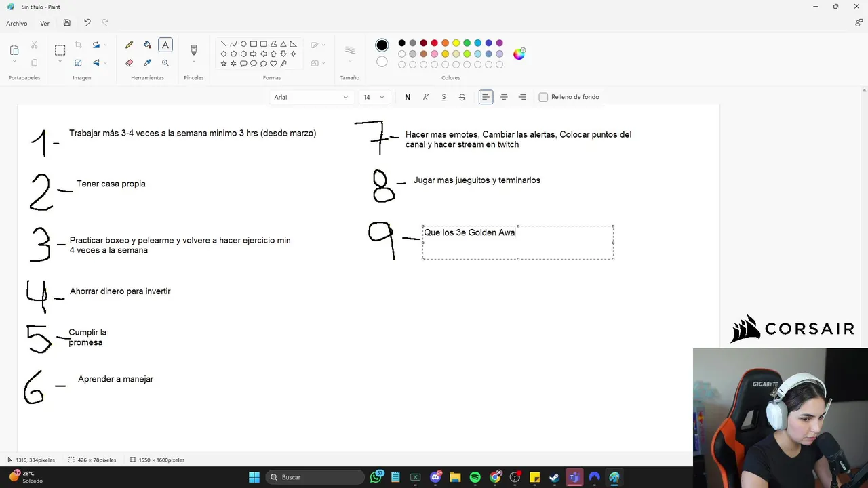Select the Fill bucket tool
This screenshot has height=488, width=868.
click(147, 45)
